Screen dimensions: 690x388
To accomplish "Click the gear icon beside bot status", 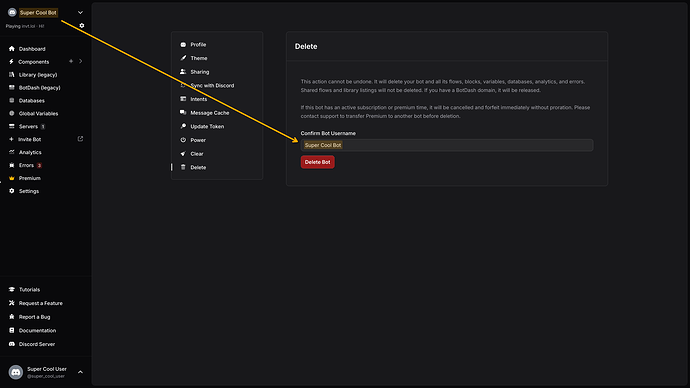I will (82, 26).
